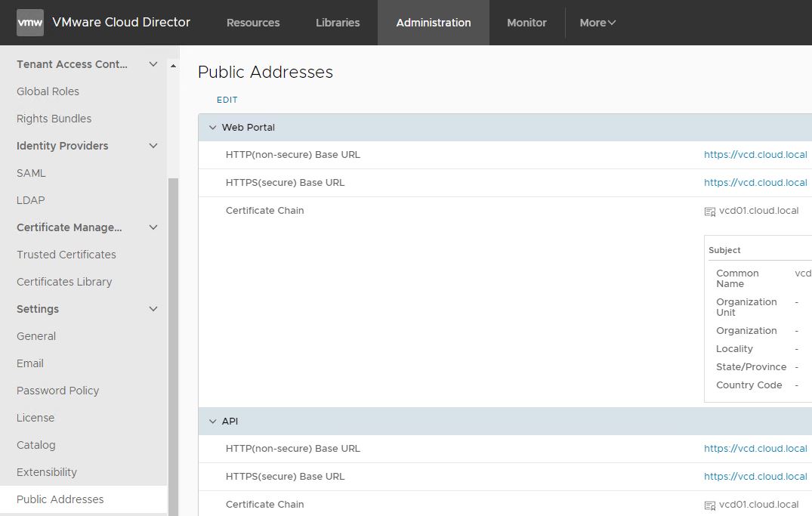This screenshot has width=812, height=516.
Task: Click the VMware vmw logo icon
Action: pyautogui.click(x=30, y=23)
